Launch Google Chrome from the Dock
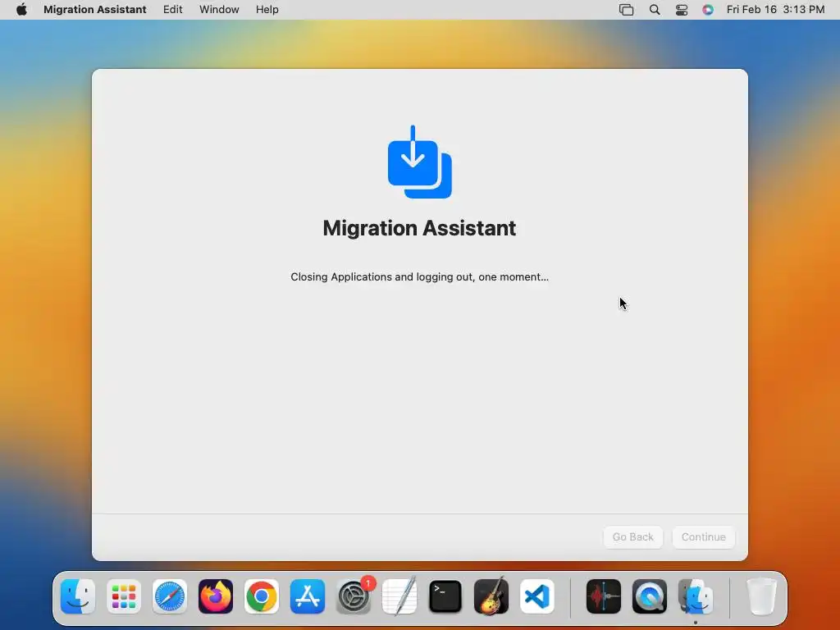Image resolution: width=840 pixels, height=630 pixels. point(262,596)
